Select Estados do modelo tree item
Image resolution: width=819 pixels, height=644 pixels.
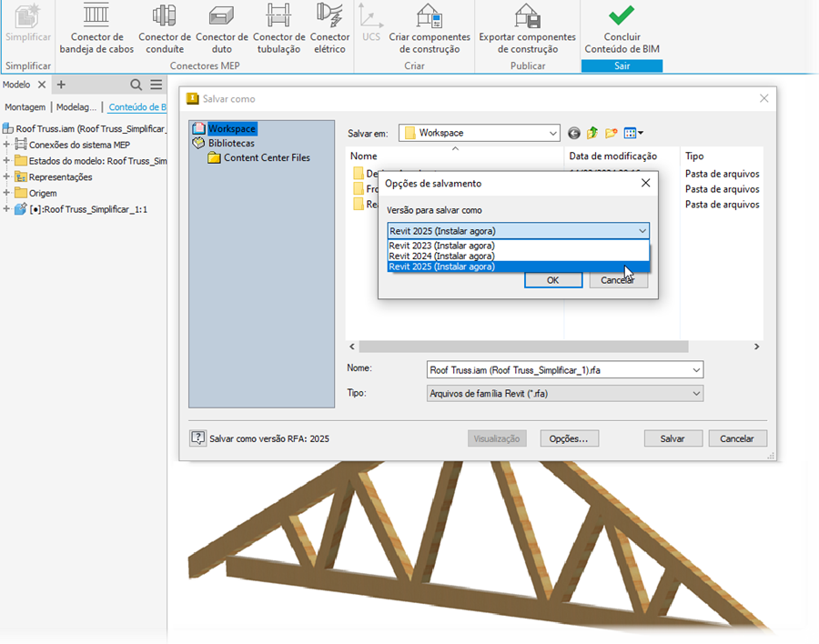97,161
